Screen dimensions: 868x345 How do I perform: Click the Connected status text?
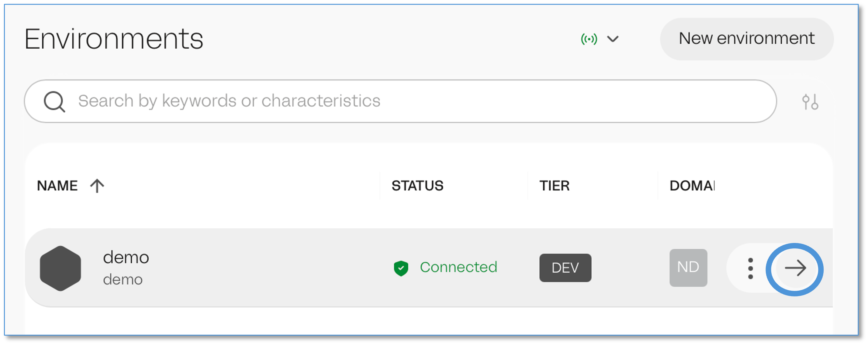pyautogui.click(x=458, y=267)
